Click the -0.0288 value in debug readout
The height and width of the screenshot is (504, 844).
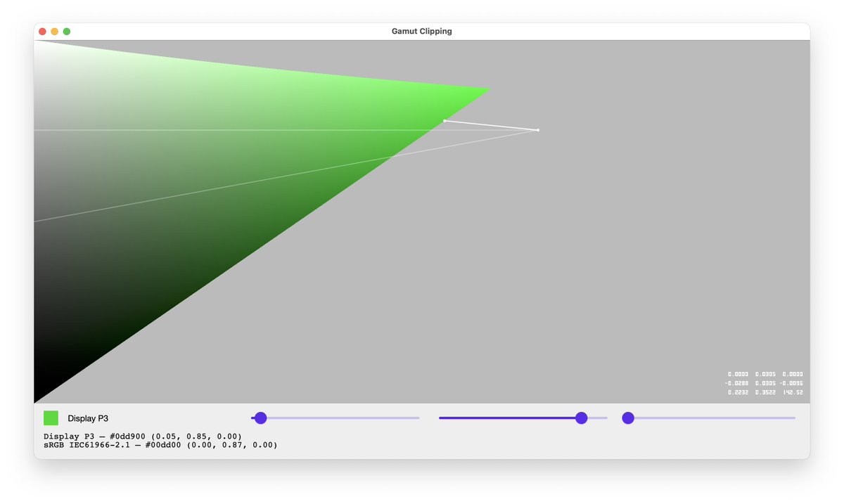pyautogui.click(x=736, y=383)
